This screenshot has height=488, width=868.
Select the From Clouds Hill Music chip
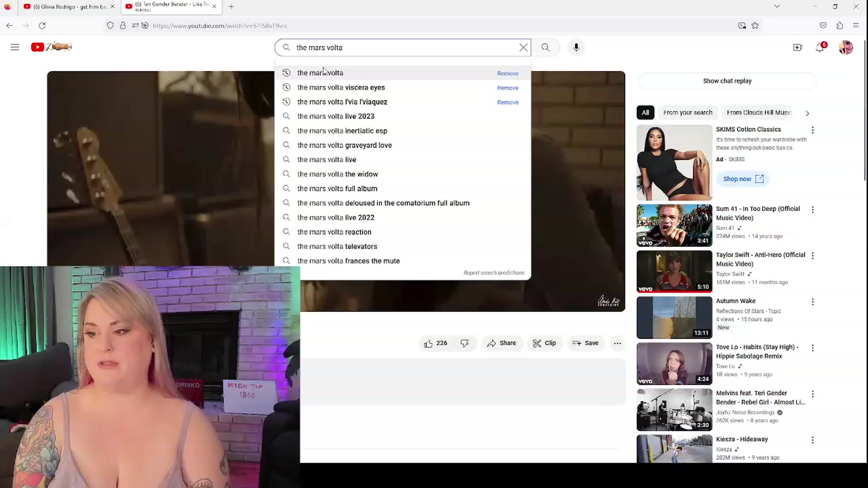pos(759,113)
